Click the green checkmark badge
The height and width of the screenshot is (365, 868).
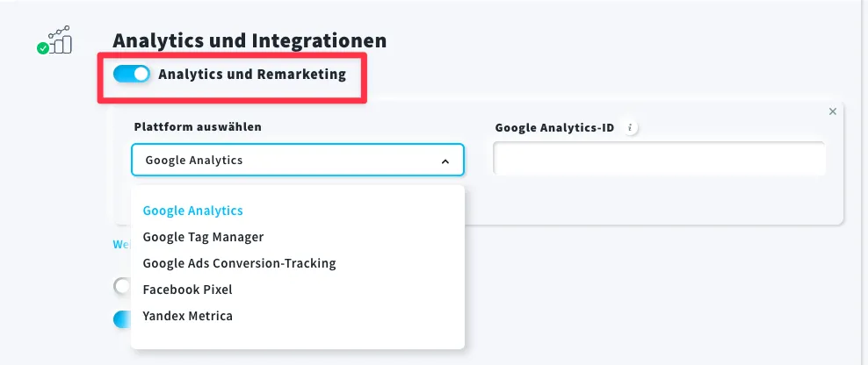tap(43, 48)
